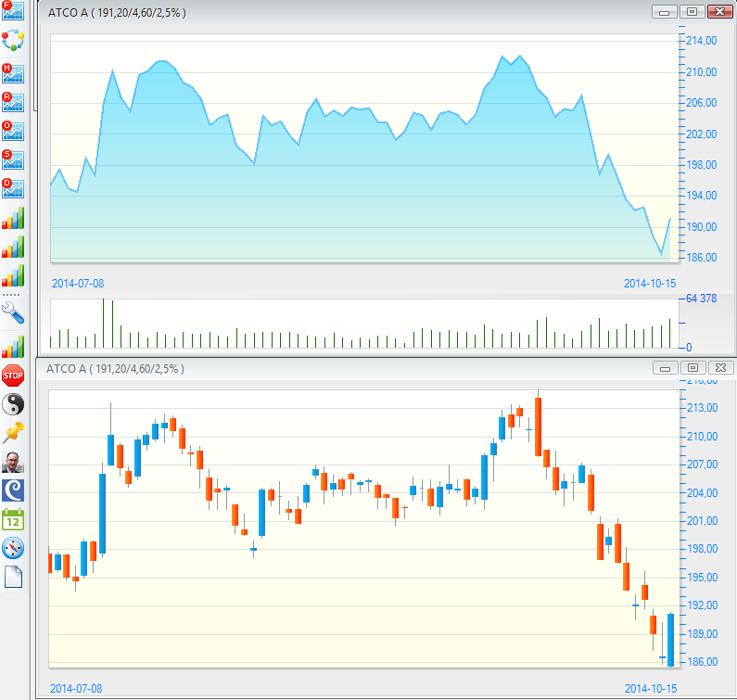This screenshot has width=737, height=700.
Task: Close the lower candlestick chart window
Action: (x=719, y=368)
